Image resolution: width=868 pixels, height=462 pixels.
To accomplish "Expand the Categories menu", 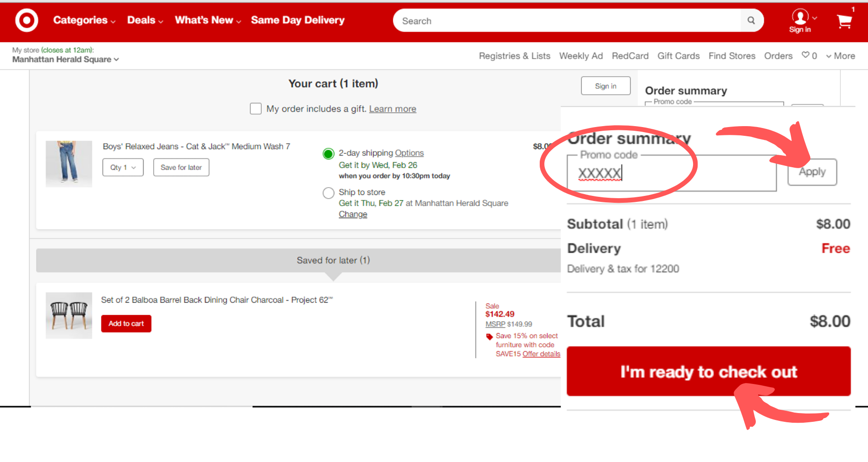I will 84,20.
